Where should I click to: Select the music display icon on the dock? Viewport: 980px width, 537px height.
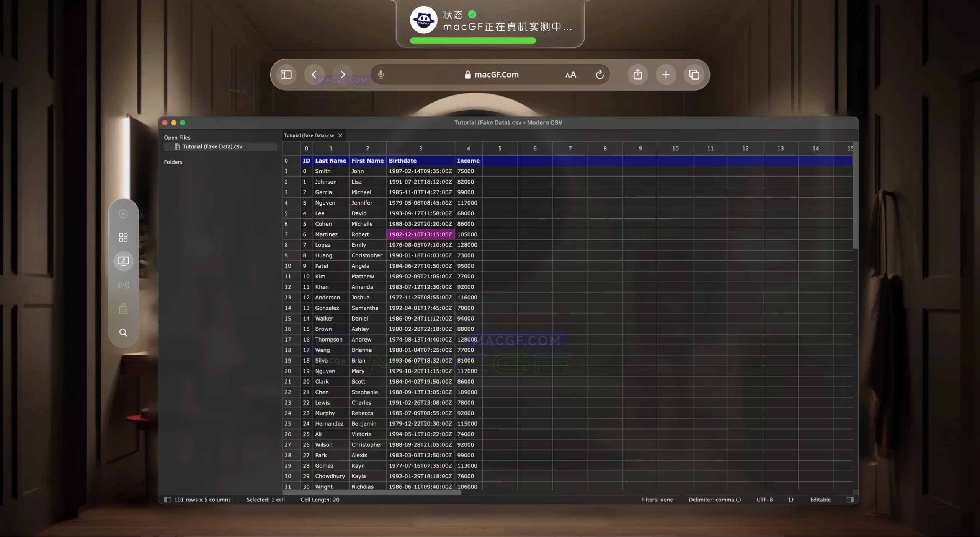(123, 261)
